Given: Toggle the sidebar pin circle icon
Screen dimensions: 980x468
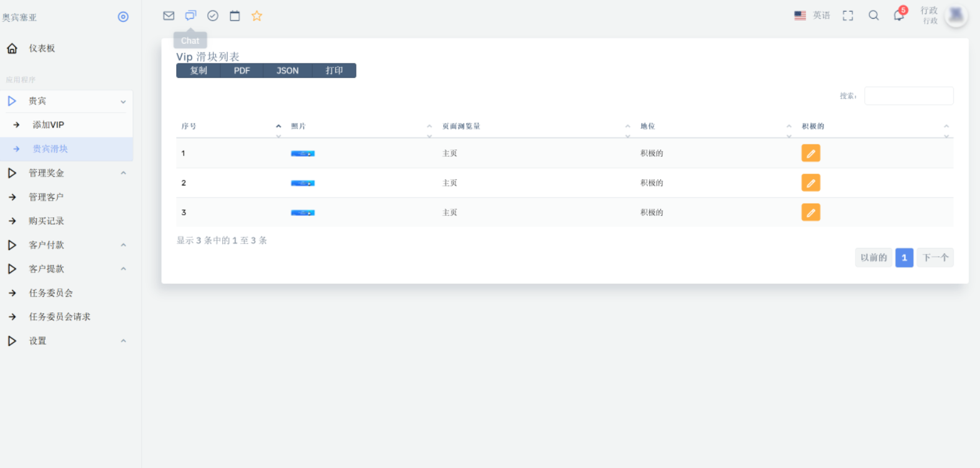Looking at the screenshot, I should coord(123,17).
